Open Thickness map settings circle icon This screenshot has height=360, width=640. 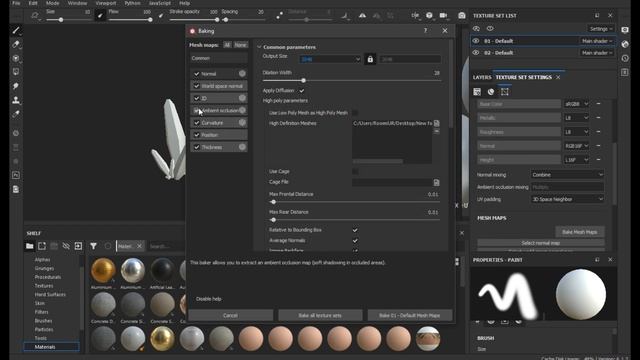click(242, 147)
